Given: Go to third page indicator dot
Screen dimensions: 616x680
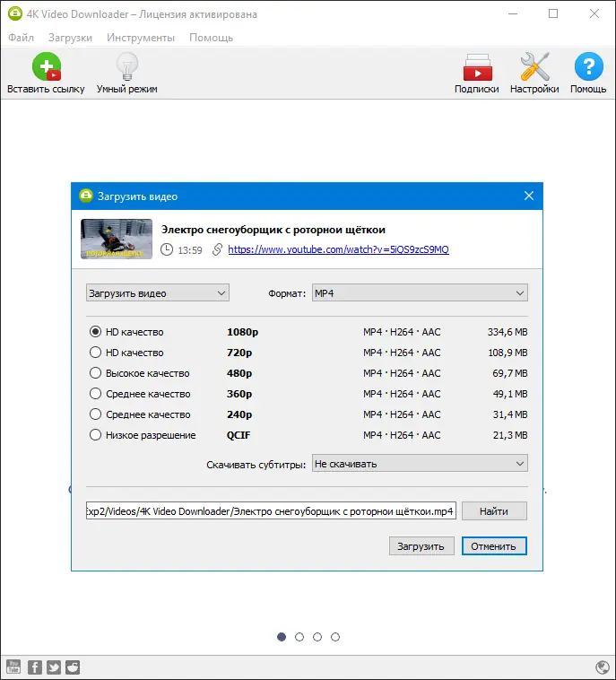Looking at the screenshot, I should pyautogui.click(x=317, y=637).
